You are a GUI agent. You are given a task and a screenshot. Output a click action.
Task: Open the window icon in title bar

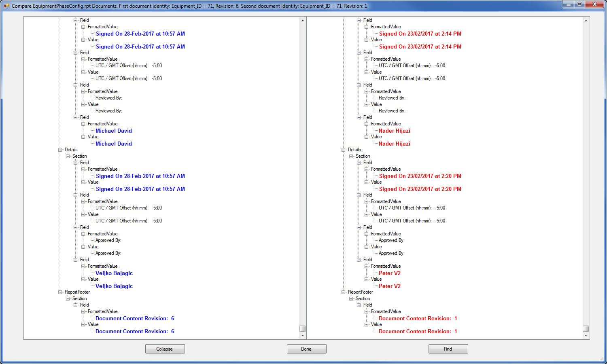pyautogui.click(x=6, y=6)
